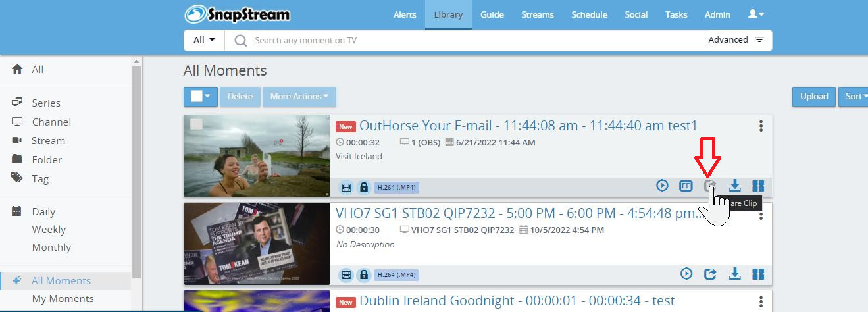The height and width of the screenshot is (312, 868).
Task: Open grid view icon on OutHorse row
Action: [758, 186]
